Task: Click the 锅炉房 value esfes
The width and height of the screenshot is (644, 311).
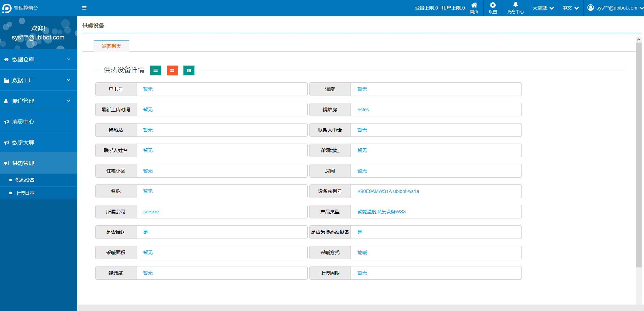Action: point(363,110)
